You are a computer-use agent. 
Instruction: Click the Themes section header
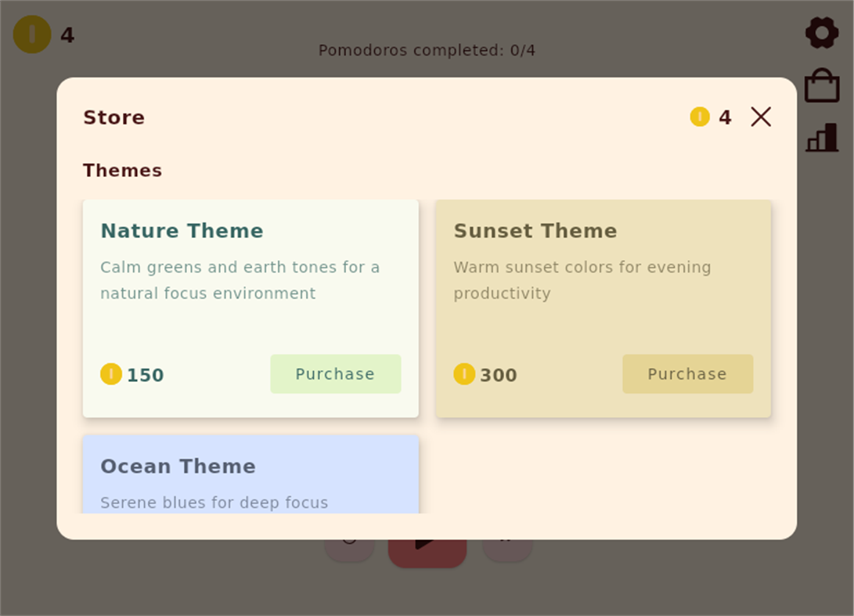[122, 170]
